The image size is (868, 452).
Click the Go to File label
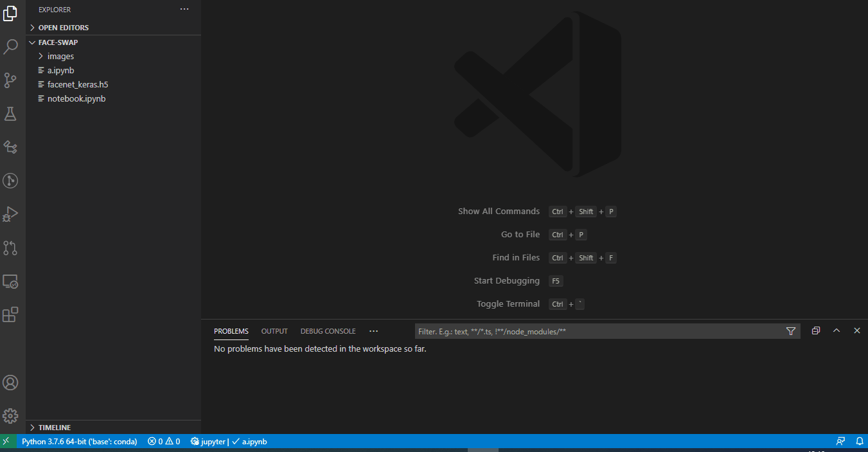[x=520, y=235]
